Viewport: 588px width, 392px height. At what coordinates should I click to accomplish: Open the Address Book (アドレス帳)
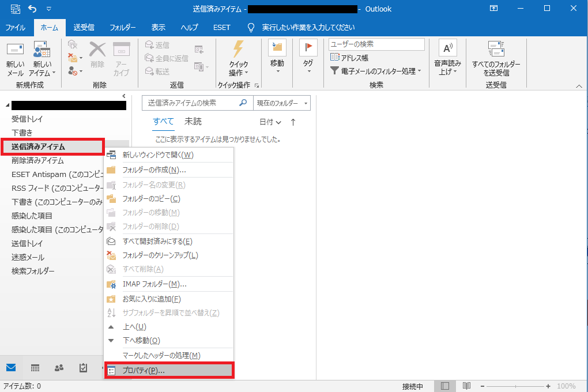[349, 58]
